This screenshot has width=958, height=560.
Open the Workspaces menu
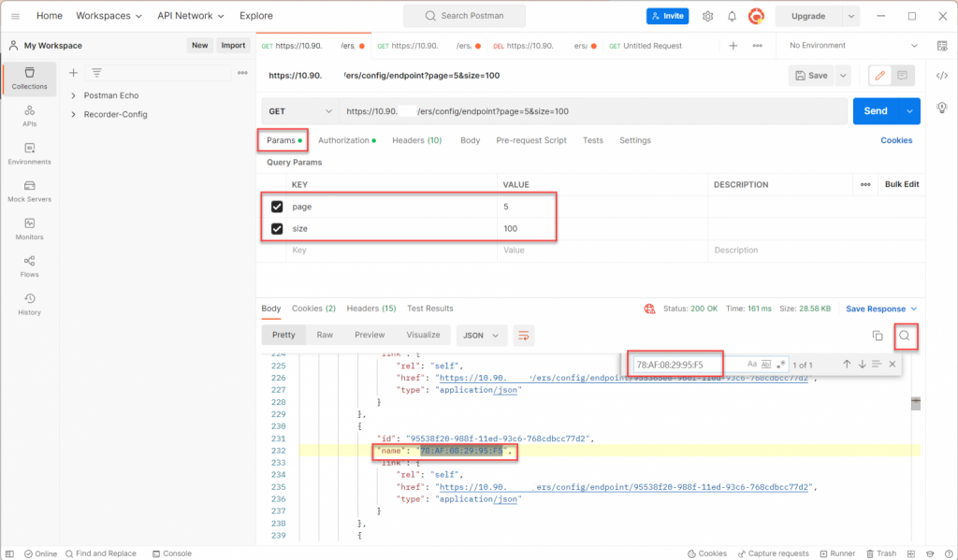(109, 15)
